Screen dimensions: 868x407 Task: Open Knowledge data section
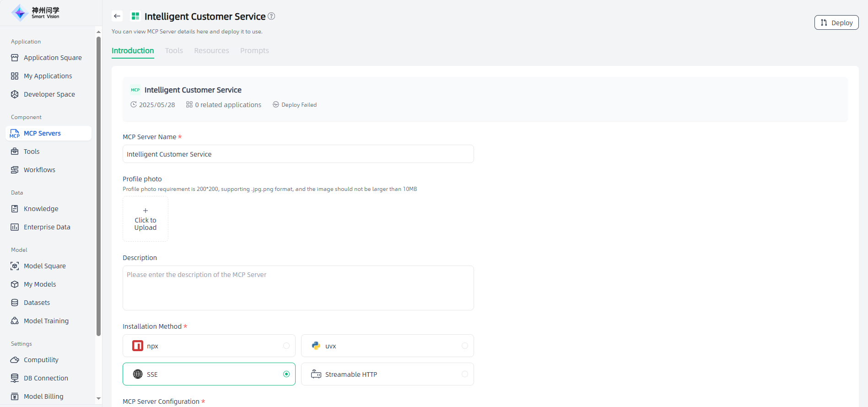tap(41, 209)
